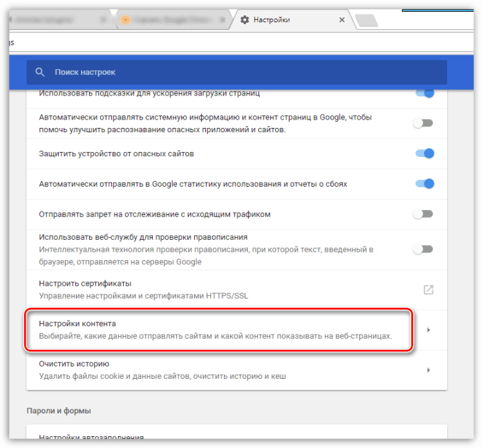The width and height of the screenshot is (483, 448).
Task: Enable automatic sending of system info to Google
Action: [x=423, y=123]
